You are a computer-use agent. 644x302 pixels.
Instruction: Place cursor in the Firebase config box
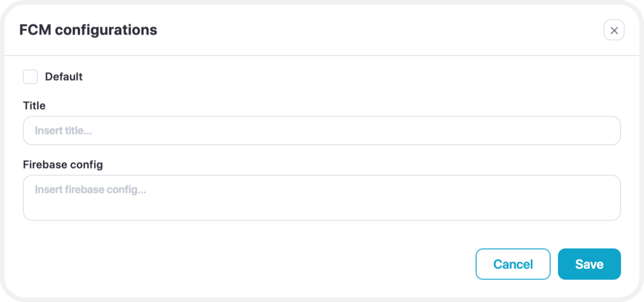tap(321, 198)
